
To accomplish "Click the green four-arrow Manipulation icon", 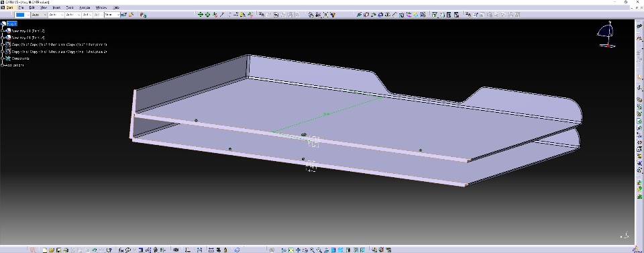I will [200, 14].
